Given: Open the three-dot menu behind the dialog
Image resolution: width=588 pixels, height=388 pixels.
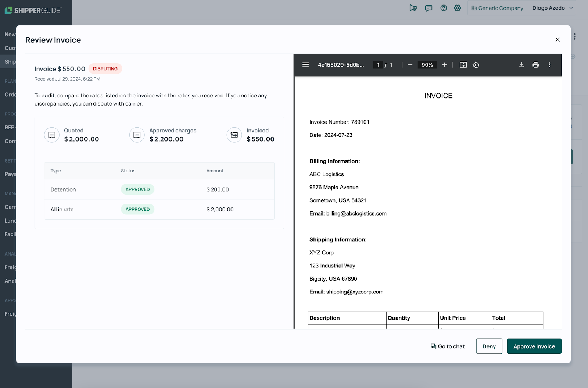Looking at the screenshot, I should tap(574, 36).
